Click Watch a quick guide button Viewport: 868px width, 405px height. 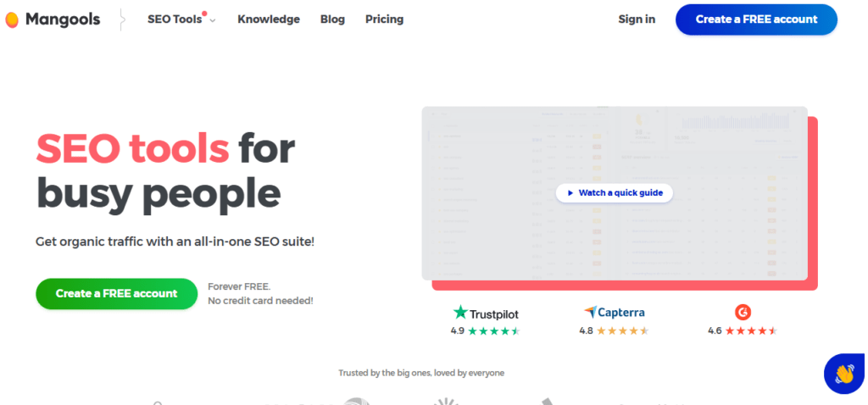tap(615, 193)
